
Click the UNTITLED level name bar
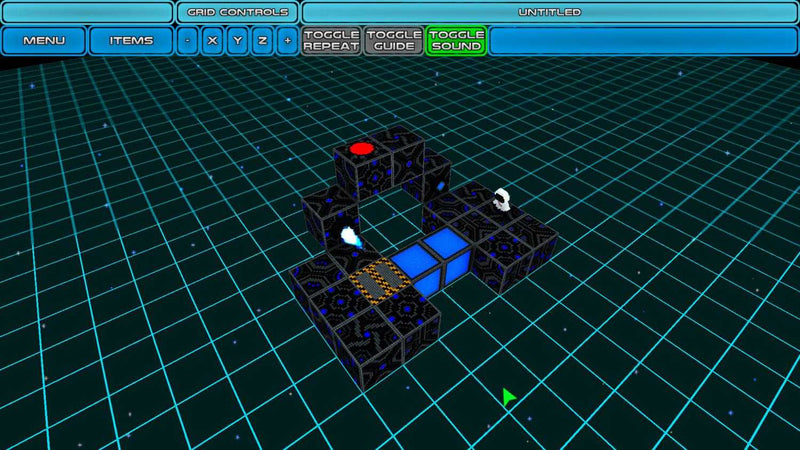[549, 12]
